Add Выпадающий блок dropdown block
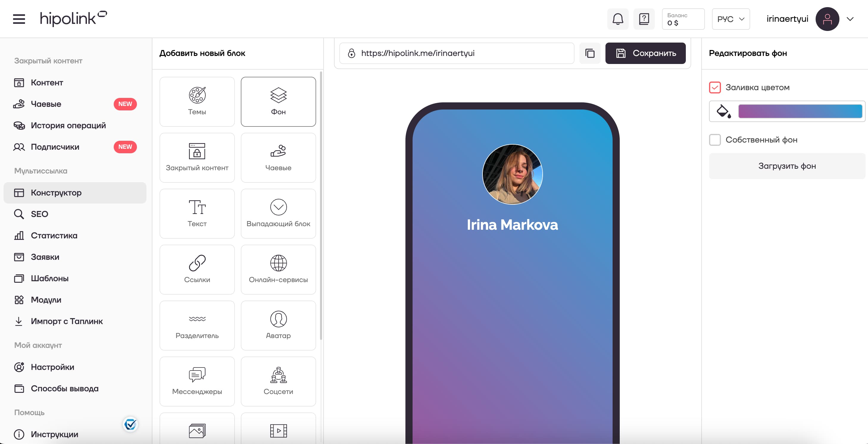 [x=278, y=214]
